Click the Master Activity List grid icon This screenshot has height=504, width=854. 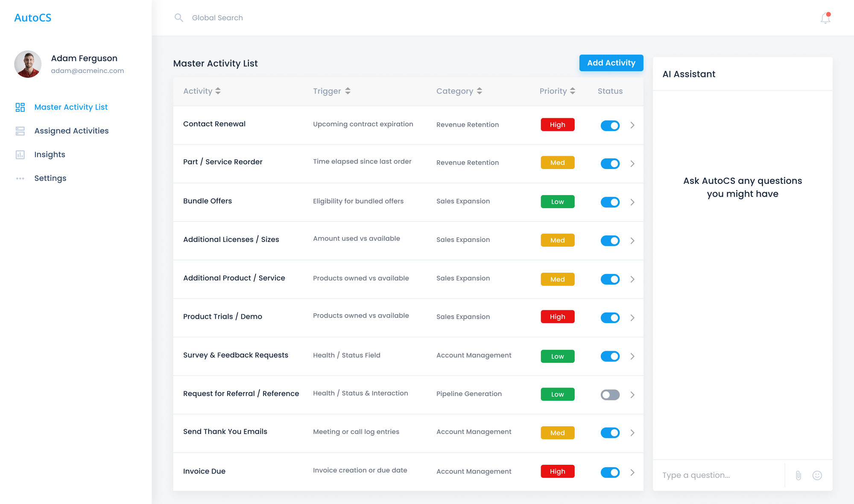pyautogui.click(x=20, y=107)
